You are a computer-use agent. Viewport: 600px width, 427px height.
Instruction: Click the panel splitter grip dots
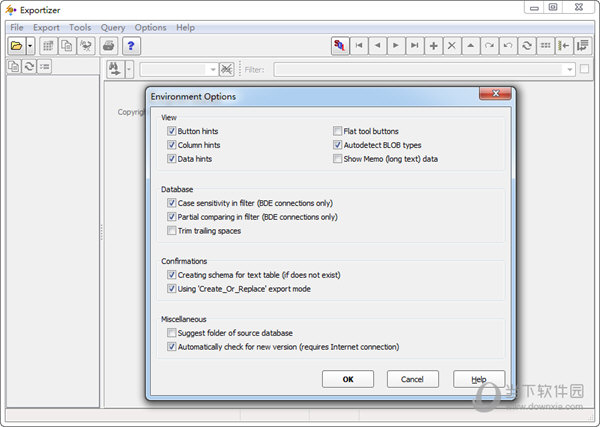[101, 232]
